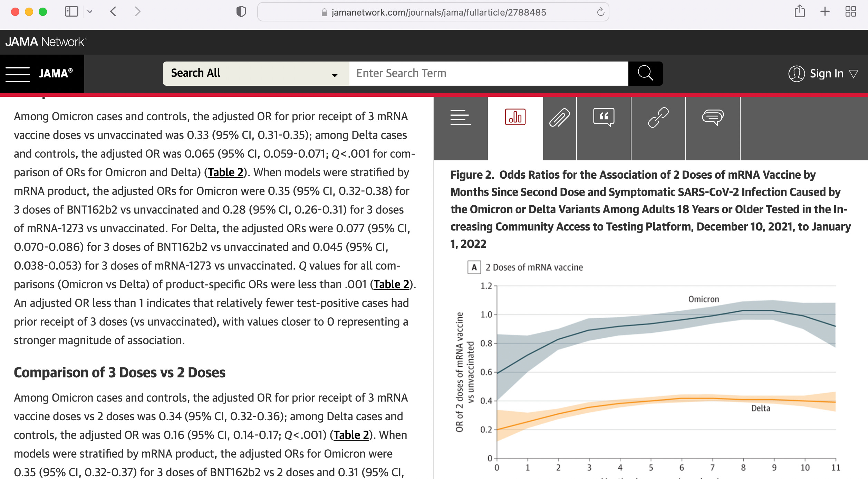Click the first Table 2 link
The image size is (868, 479).
[x=225, y=172]
